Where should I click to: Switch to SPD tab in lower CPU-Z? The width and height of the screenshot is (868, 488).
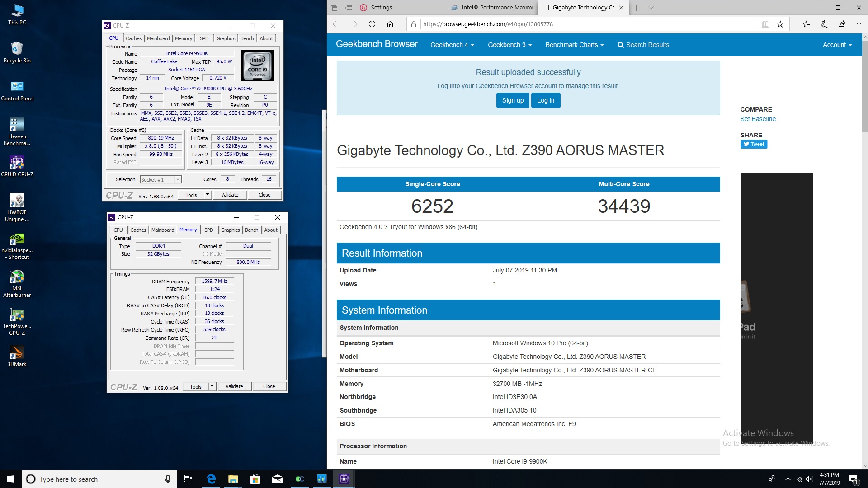[208, 230]
